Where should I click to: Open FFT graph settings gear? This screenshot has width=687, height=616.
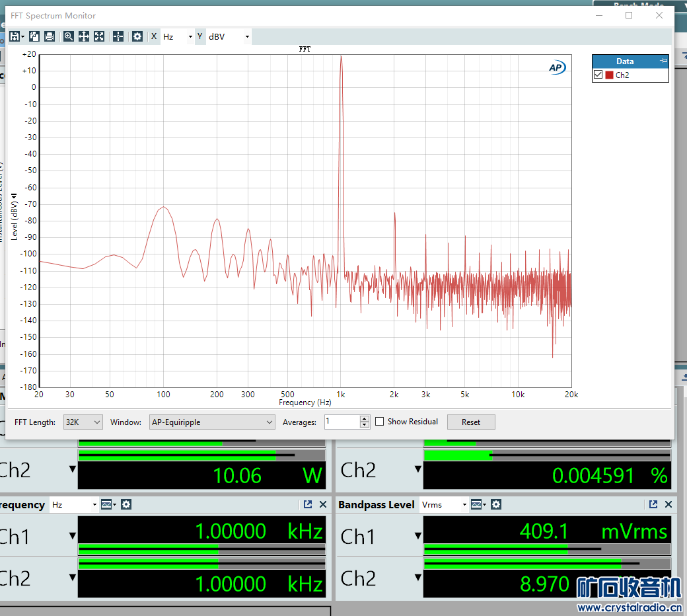[x=137, y=36]
